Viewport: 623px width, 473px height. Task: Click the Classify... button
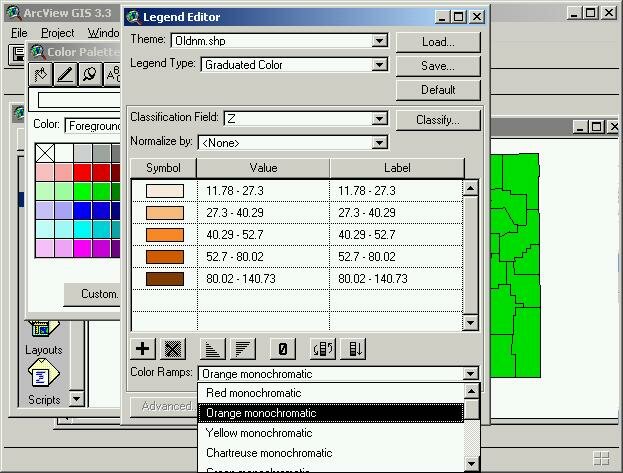tap(438, 120)
